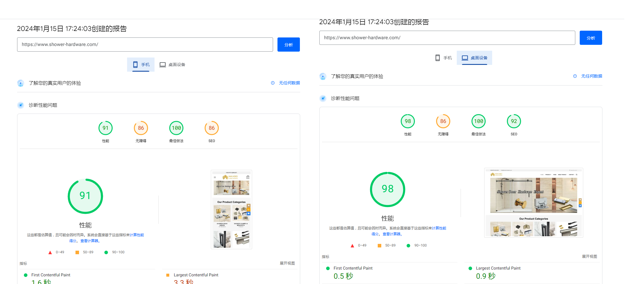Select the 桌面设备 monitor icon on left report
Image resolution: width=644 pixels, height=284 pixels.
[163, 64]
